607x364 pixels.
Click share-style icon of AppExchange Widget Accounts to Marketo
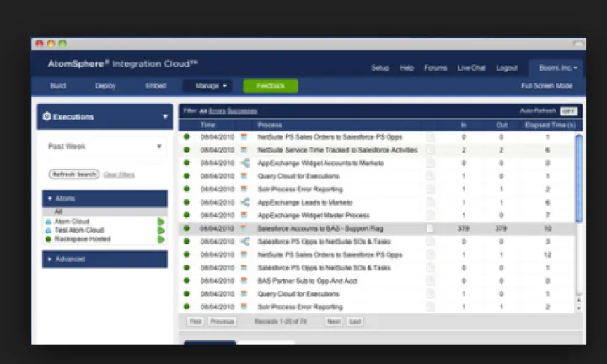[244, 163]
